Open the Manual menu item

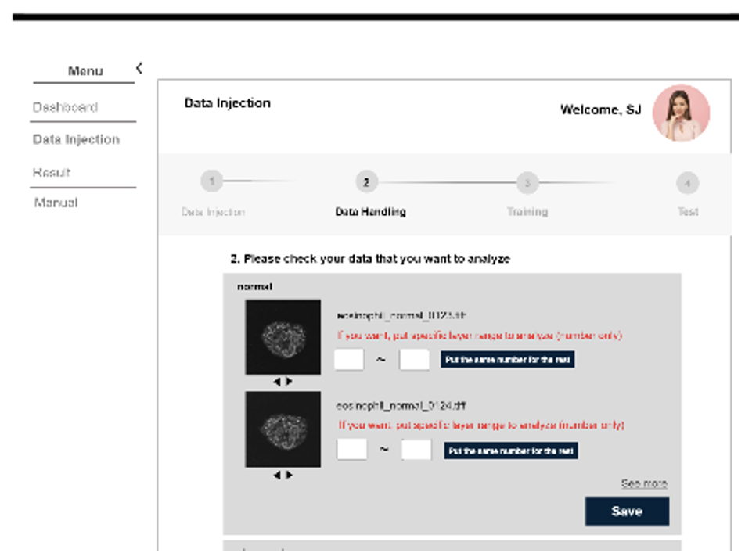pyautogui.click(x=56, y=203)
